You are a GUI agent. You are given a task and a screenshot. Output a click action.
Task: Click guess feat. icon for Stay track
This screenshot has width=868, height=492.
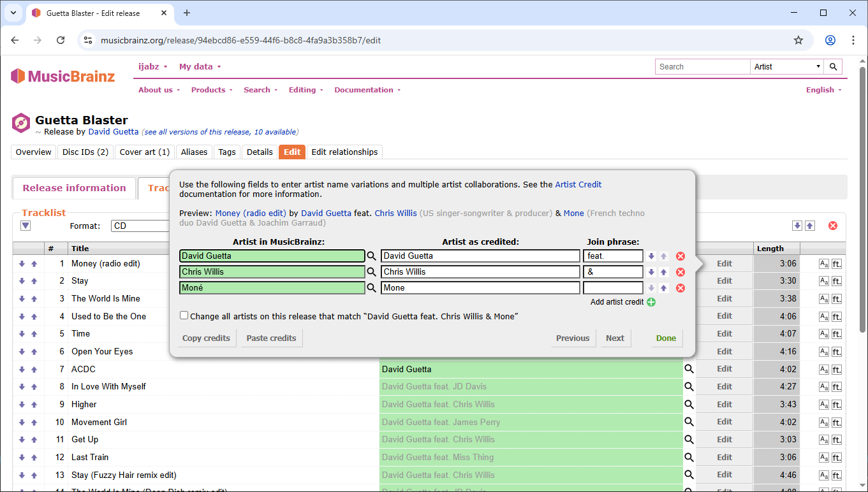837,281
